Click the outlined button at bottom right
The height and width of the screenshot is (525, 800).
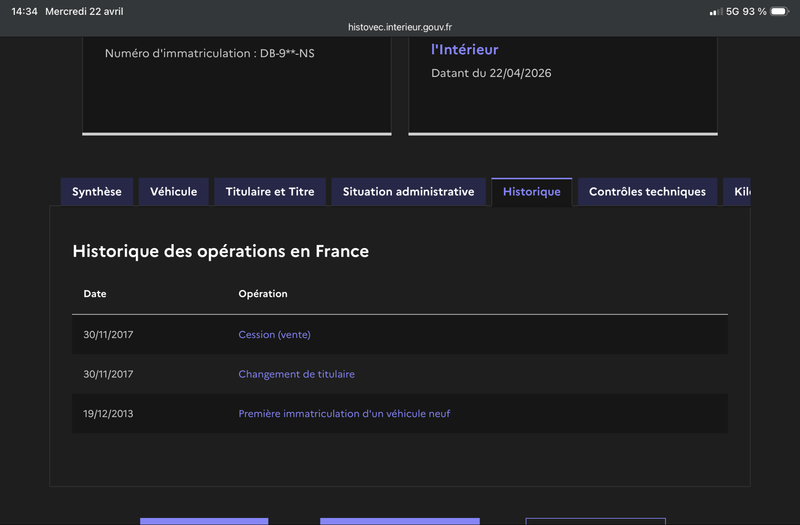click(595, 521)
